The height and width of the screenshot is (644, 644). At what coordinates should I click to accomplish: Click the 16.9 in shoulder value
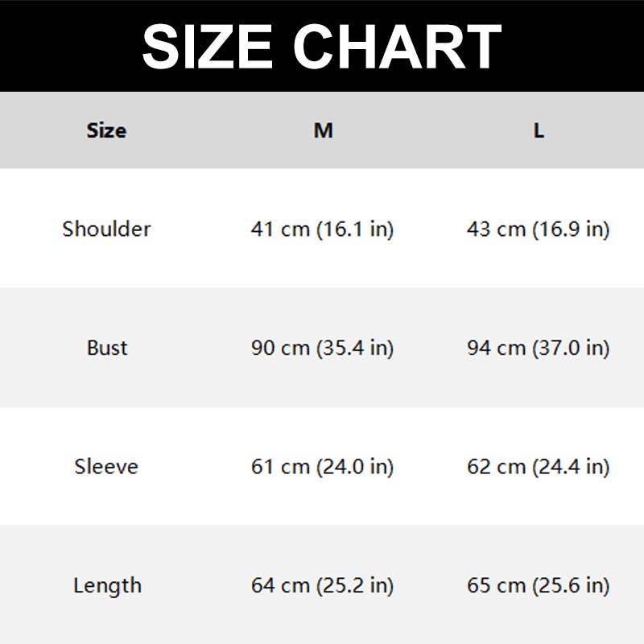click(x=571, y=229)
